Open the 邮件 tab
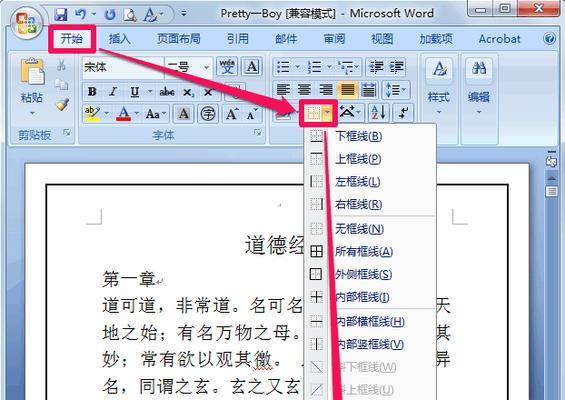565x400 pixels. [286, 39]
